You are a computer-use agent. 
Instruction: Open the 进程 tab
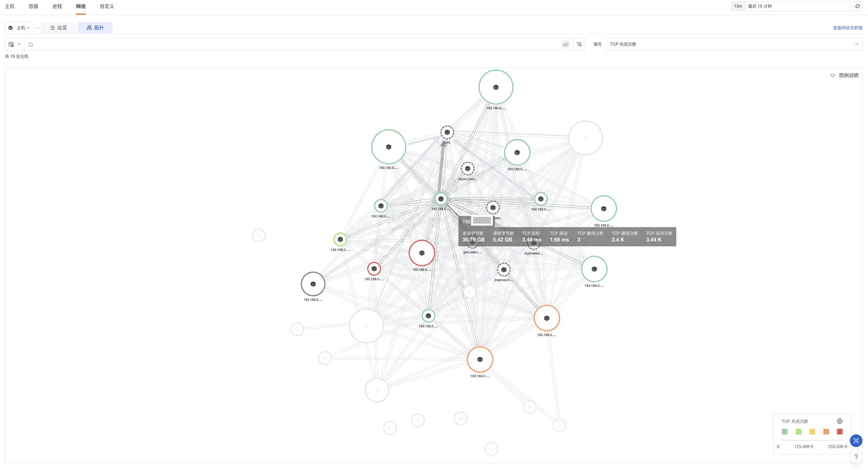pos(57,6)
